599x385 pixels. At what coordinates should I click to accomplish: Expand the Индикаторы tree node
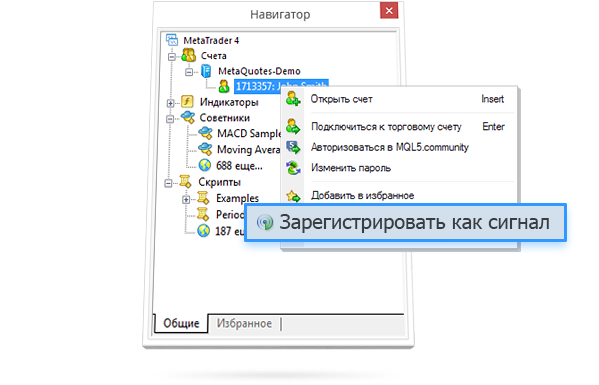click(170, 103)
